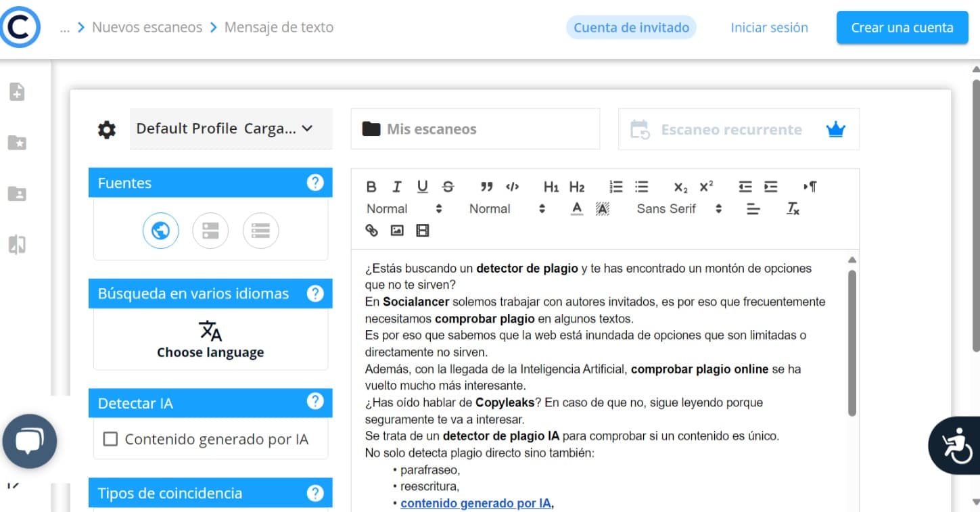This screenshot has height=512, width=980.
Task: Insert an image in editor
Action: point(397,231)
